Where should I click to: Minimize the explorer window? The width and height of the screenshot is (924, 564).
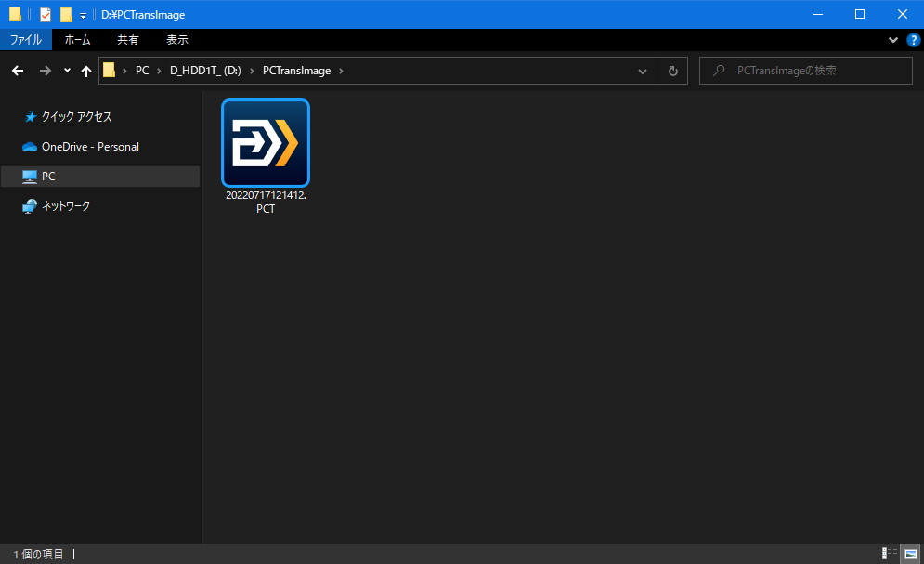[x=818, y=14]
